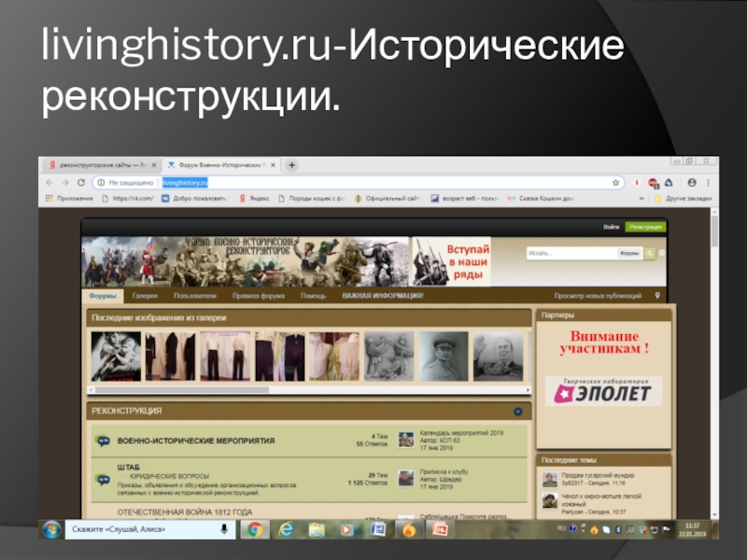
Task: Select the 'Форум Военно-Исторических' tab
Action: pyautogui.click(x=220, y=165)
